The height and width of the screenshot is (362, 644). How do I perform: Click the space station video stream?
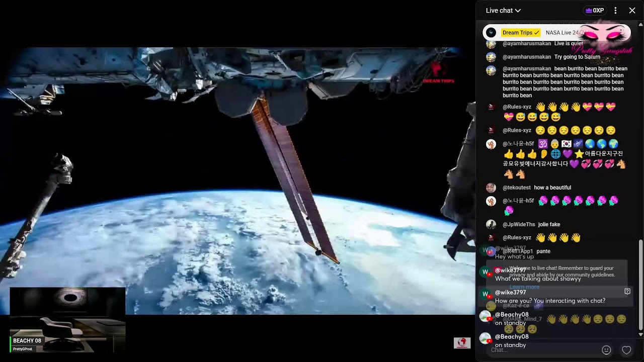click(237, 181)
